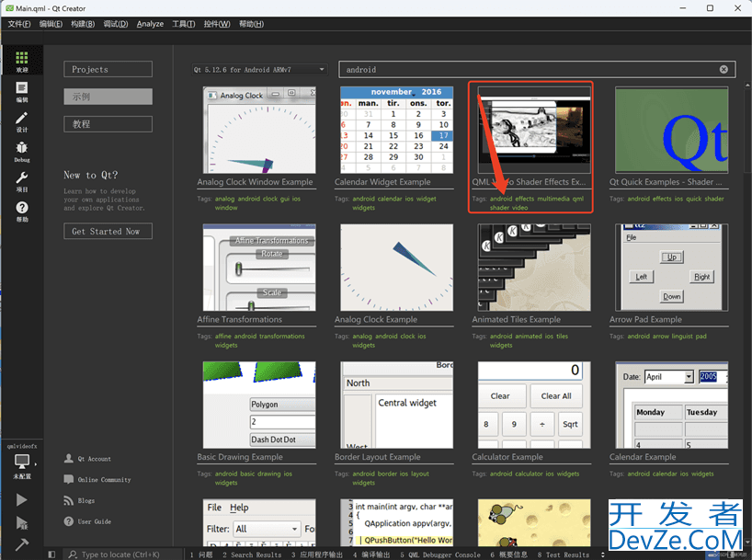The height and width of the screenshot is (560, 752).
Task: Open the 工具(T) menu
Action: (184, 24)
